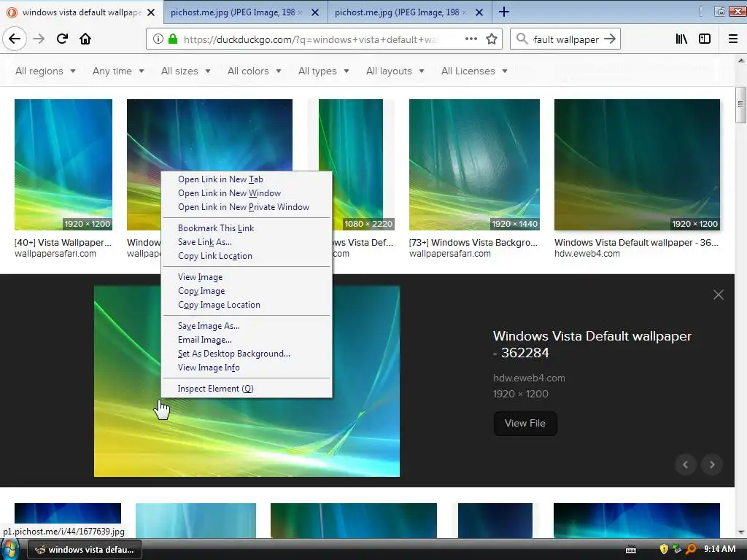Choose Open Link in New Private Window
Image resolution: width=747 pixels, height=560 pixels.
(247, 206)
